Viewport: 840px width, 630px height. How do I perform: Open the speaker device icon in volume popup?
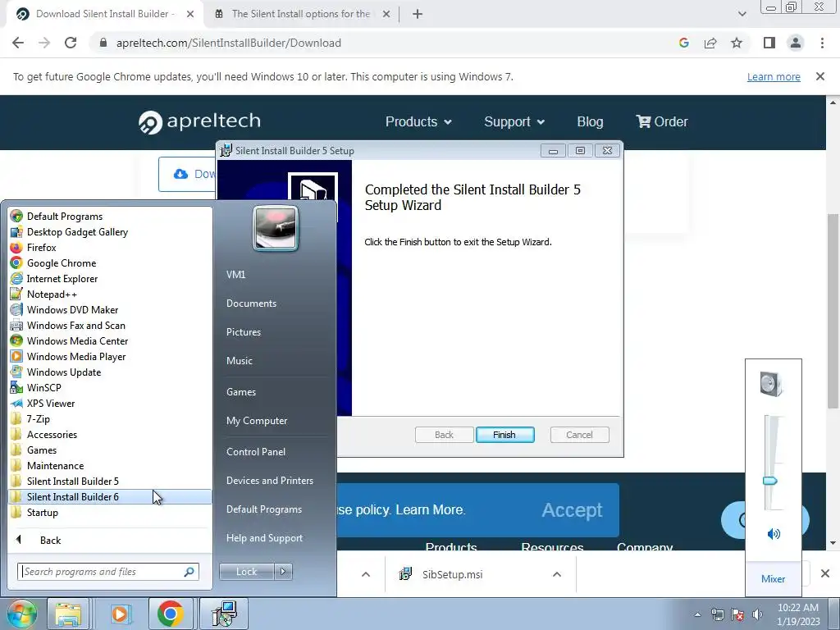tap(771, 384)
